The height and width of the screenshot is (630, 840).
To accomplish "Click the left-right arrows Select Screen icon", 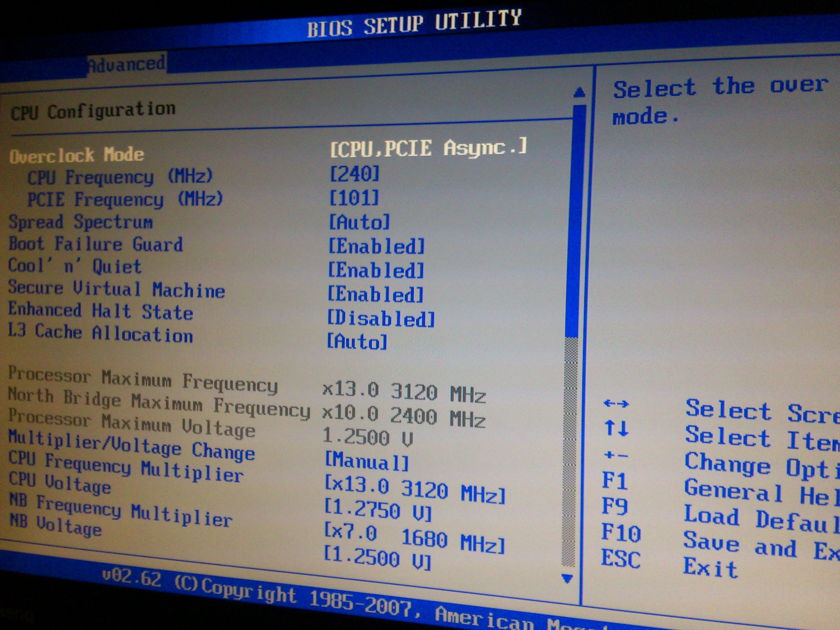I will (616, 404).
